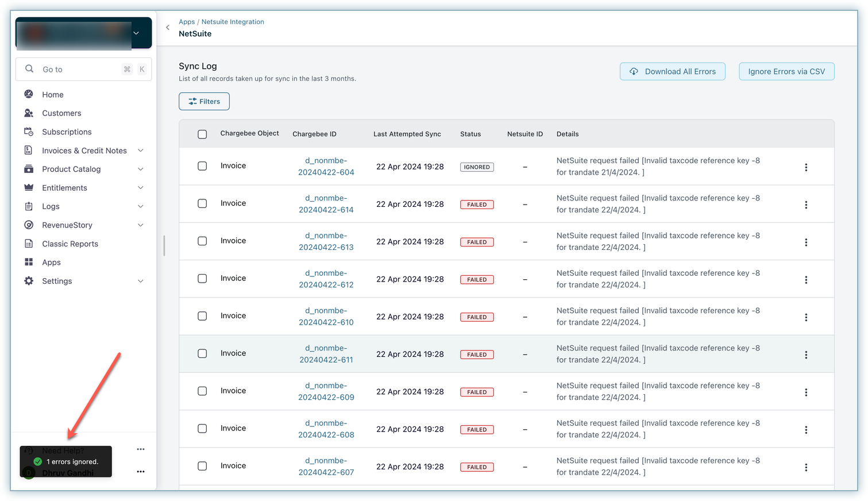Open the user profile more options dots
Screen dimensions: 868x501
pyautogui.click(x=141, y=472)
